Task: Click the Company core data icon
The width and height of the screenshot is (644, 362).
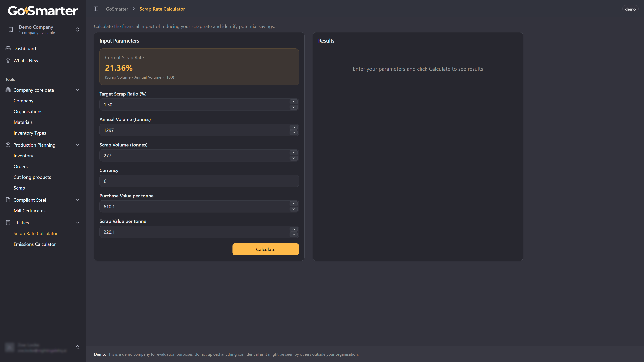Action: point(8,90)
